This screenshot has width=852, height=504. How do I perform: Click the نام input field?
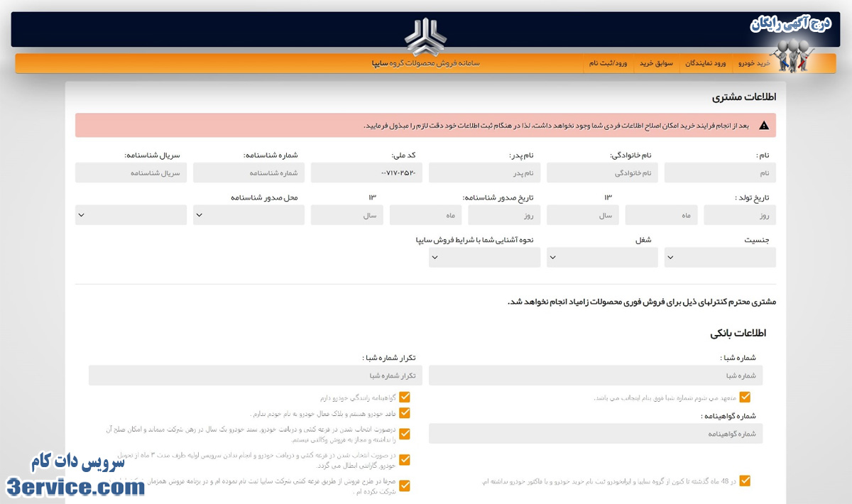[x=720, y=172]
